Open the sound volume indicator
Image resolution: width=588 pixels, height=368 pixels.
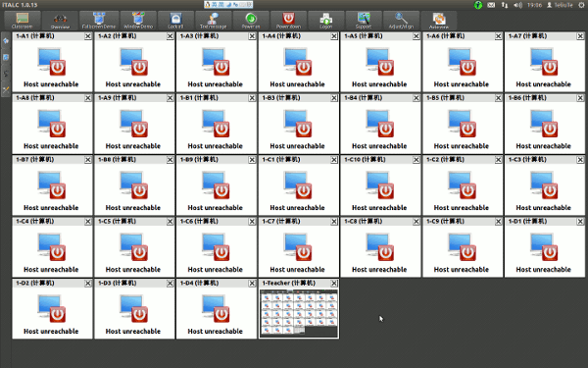pyautogui.click(x=517, y=5)
